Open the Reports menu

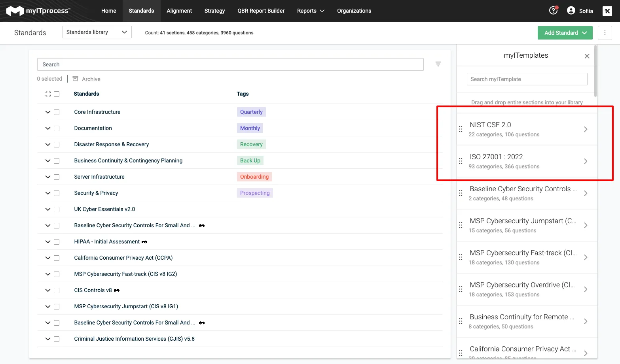[x=311, y=11]
